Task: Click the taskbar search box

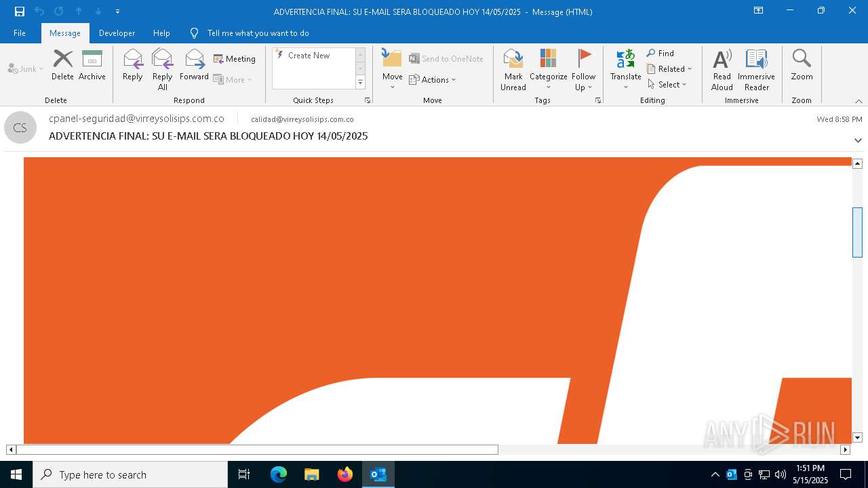Action: (130, 474)
